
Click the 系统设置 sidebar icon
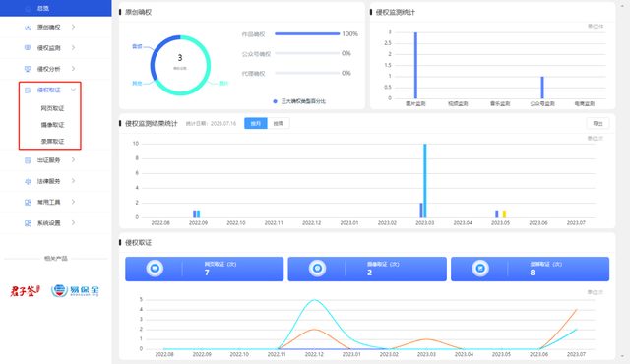point(28,223)
